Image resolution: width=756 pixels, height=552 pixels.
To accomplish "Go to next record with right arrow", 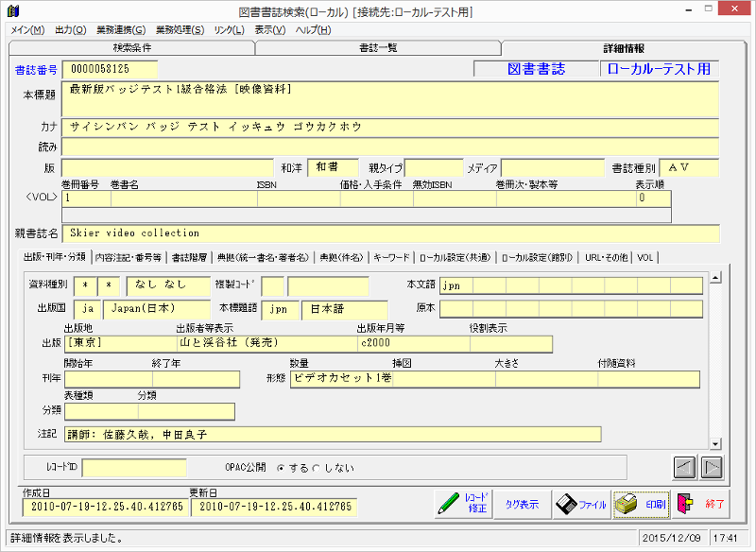I will coord(712,467).
